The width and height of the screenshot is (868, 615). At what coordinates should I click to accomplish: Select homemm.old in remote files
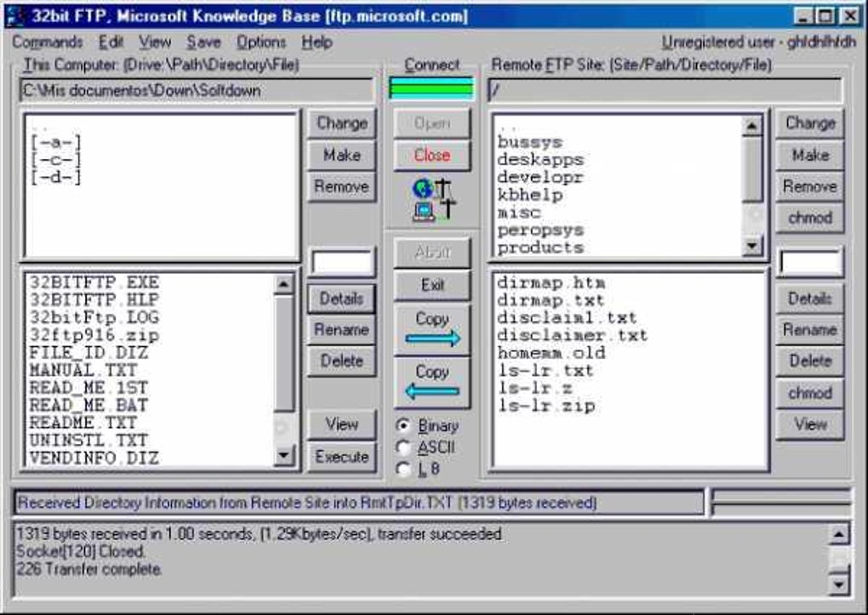coord(551,353)
